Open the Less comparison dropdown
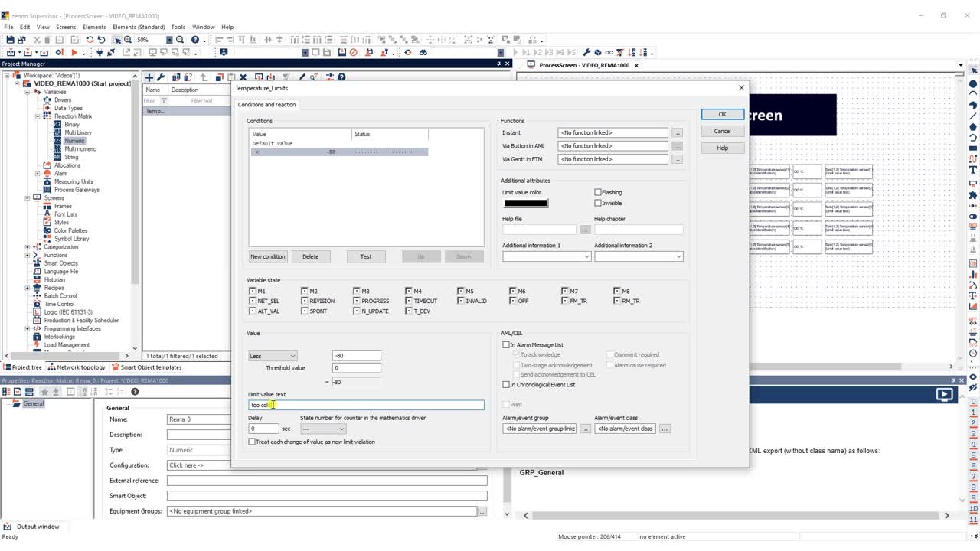This screenshot has height=551, width=980. coord(273,356)
